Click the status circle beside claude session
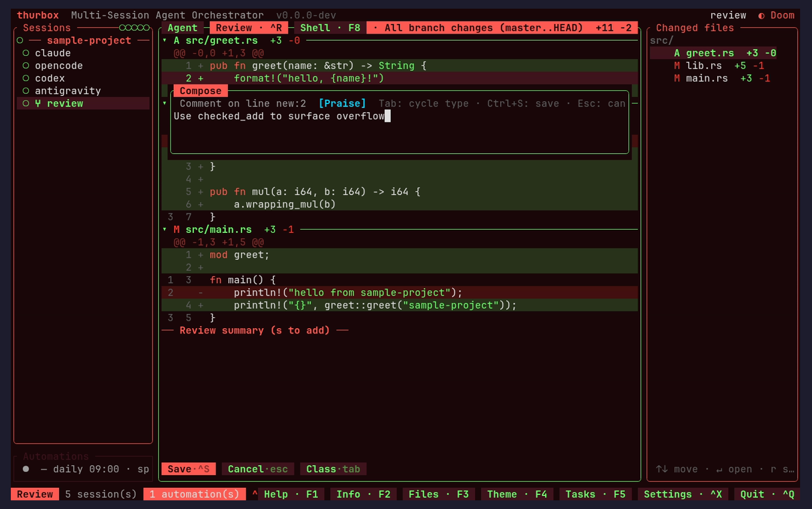The height and width of the screenshot is (509, 812). point(25,53)
